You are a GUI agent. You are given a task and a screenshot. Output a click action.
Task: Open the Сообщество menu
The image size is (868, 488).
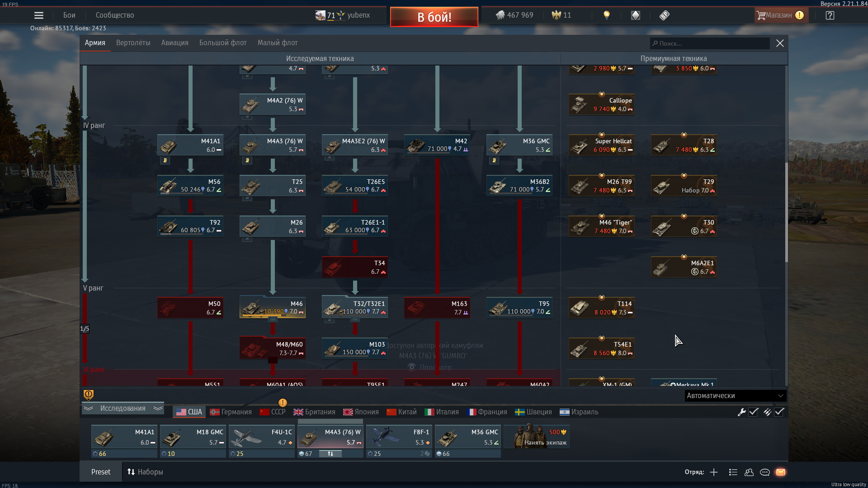pos(115,15)
